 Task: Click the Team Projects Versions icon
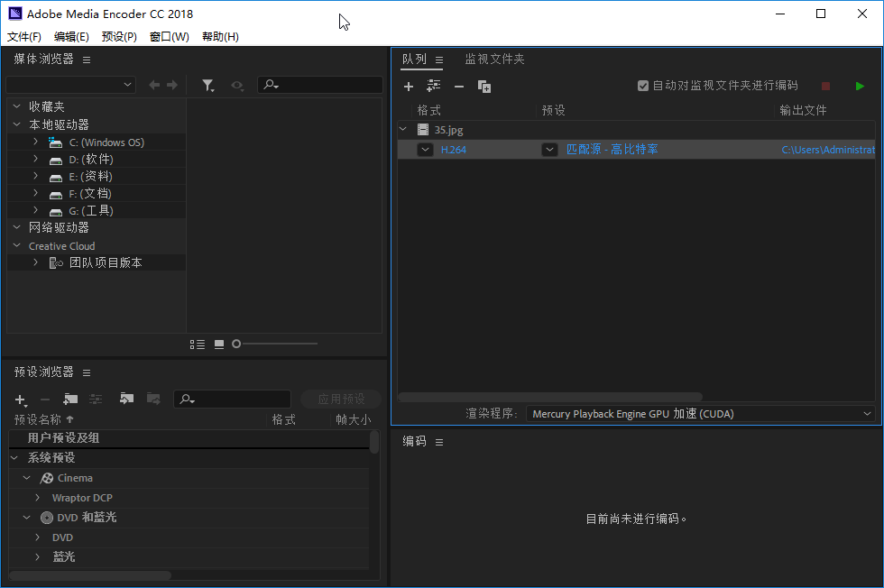click(x=56, y=262)
